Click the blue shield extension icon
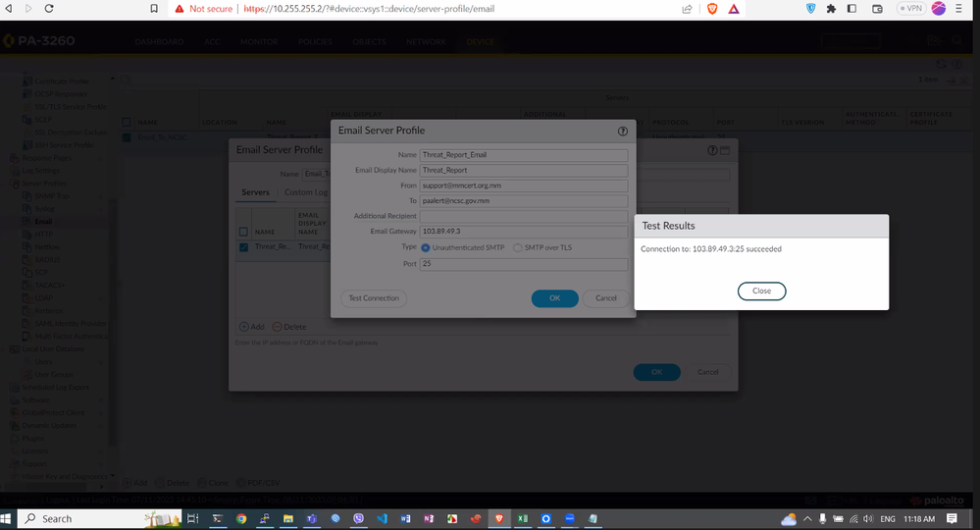Image resolution: width=980 pixels, height=530 pixels. 810,9
